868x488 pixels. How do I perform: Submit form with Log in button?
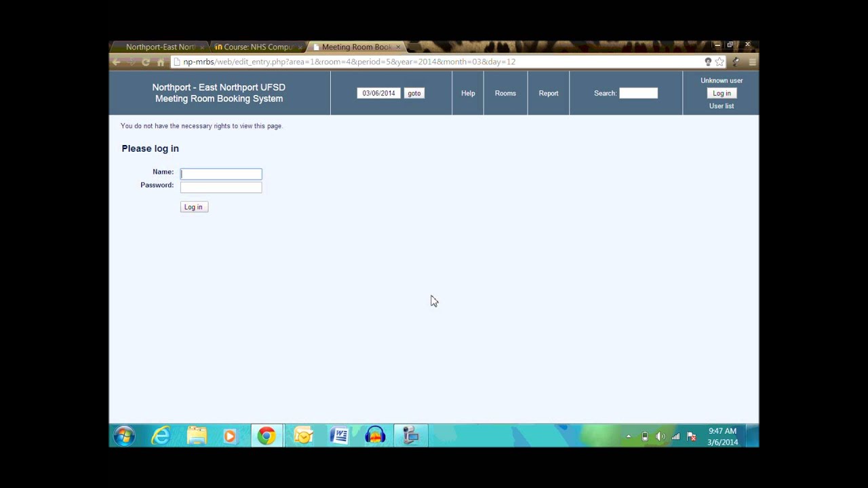(x=194, y=207)
